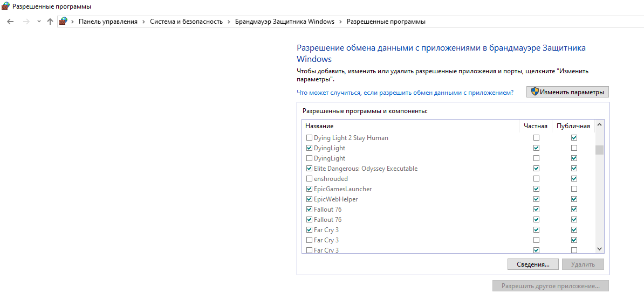Toggle EpicGamesLauncher name checkbox
Image resolution: width=644 pixels, height=307 pixels.
tap(309, 189)
